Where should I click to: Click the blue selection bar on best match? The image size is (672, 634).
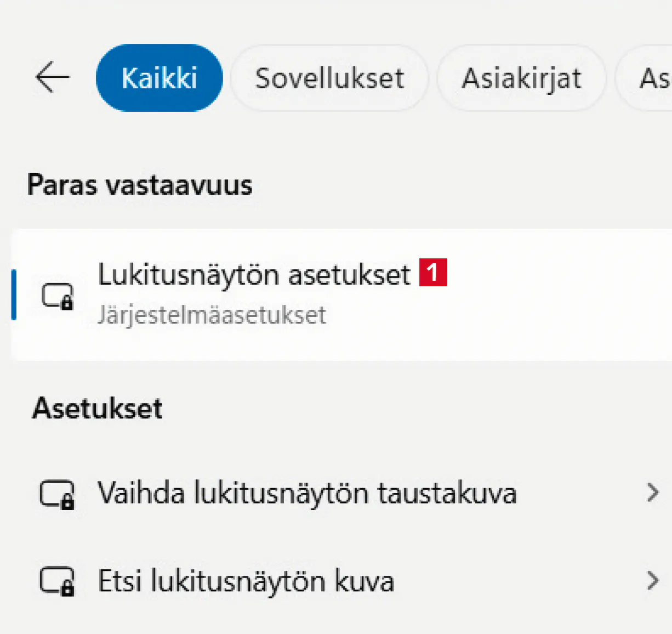[x=14, y=295]
